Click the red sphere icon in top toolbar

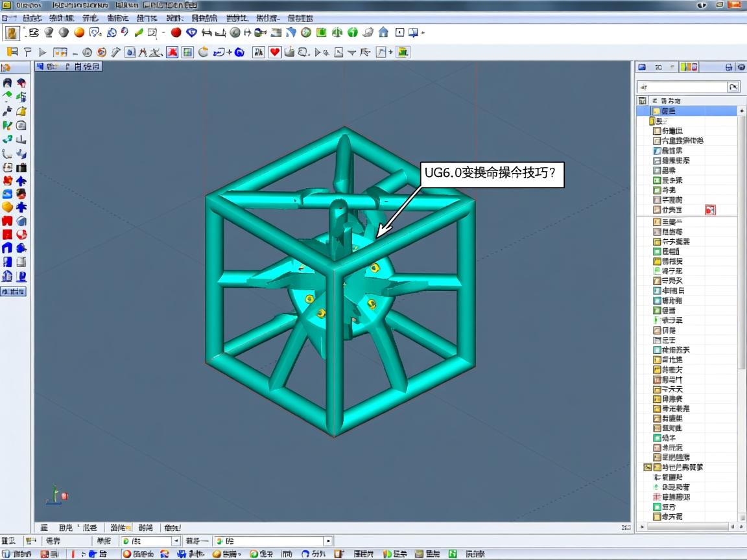point(176,32)
